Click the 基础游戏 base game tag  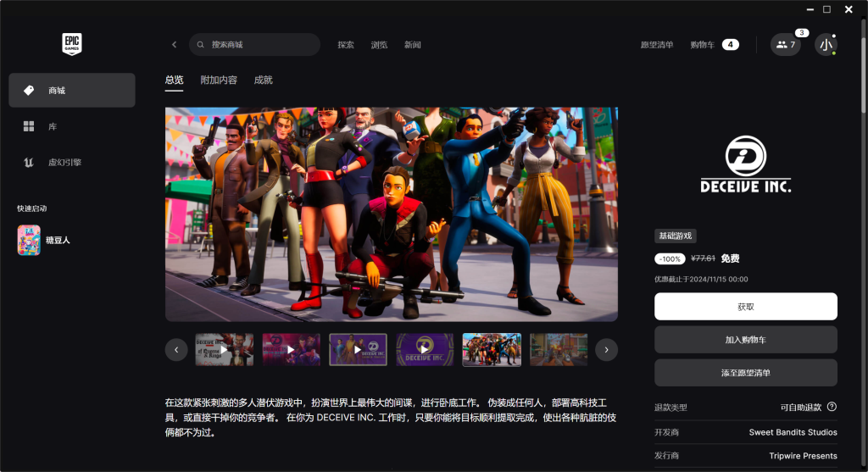tap(676, 236)
